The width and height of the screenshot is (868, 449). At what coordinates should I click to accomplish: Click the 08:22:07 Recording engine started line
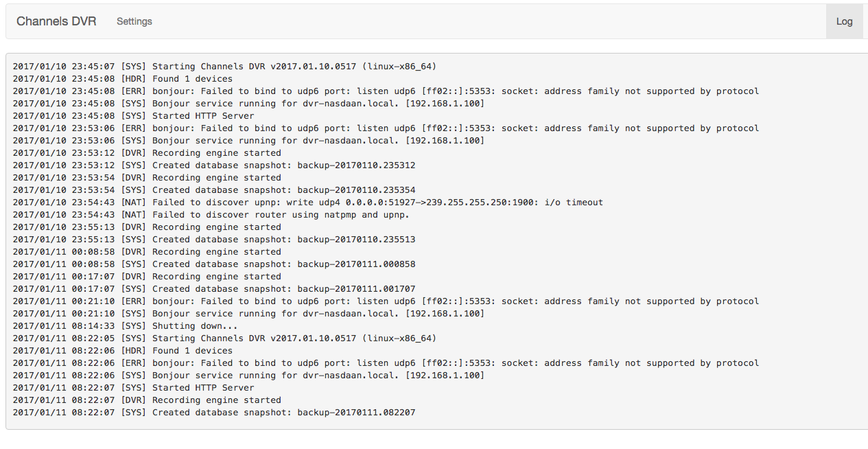point(147,400)
